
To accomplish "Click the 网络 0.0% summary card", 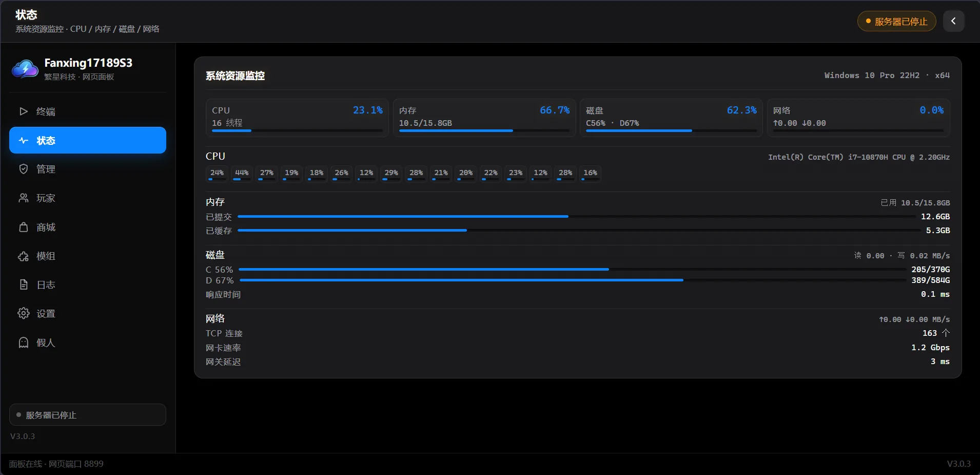I will (858, 118).
